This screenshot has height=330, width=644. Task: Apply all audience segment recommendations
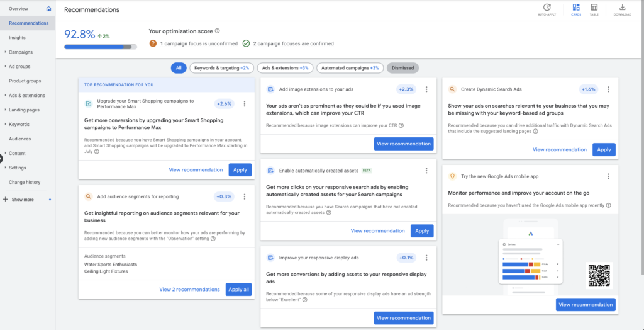click(x=238, y=289)
